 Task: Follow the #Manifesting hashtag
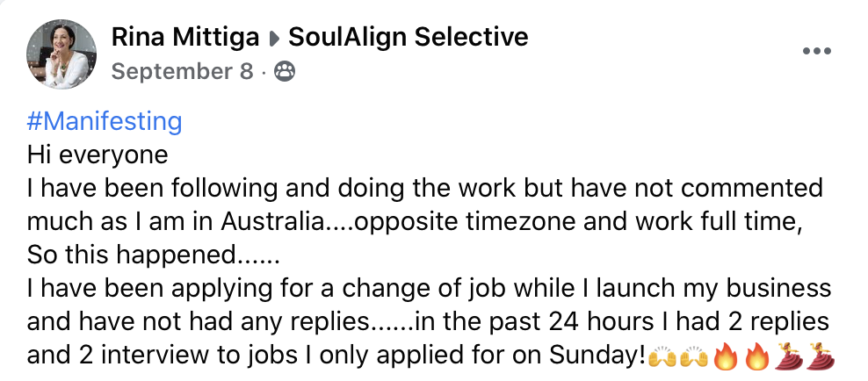[x=104, y=120]
